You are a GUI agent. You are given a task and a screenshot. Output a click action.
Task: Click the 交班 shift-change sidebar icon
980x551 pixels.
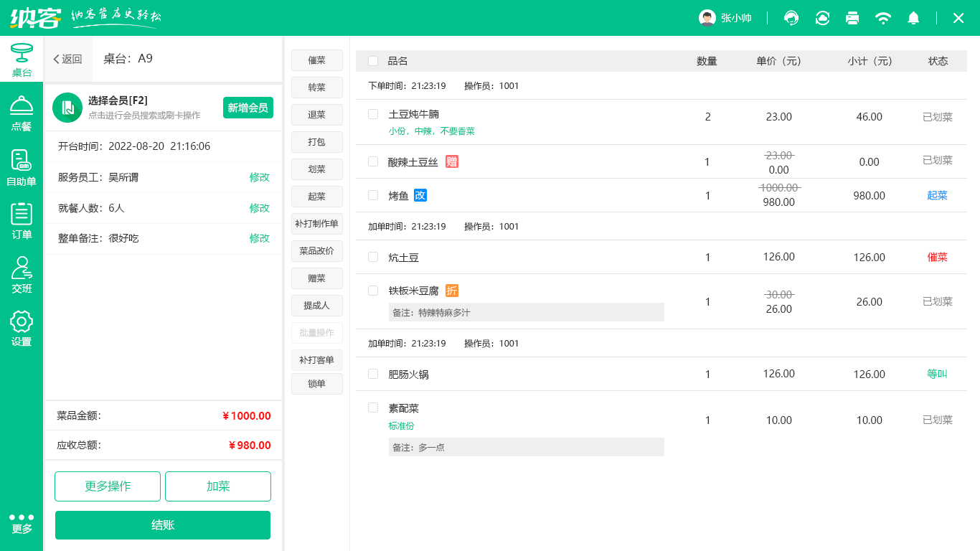pyautogui.click(x=22, y=274)
